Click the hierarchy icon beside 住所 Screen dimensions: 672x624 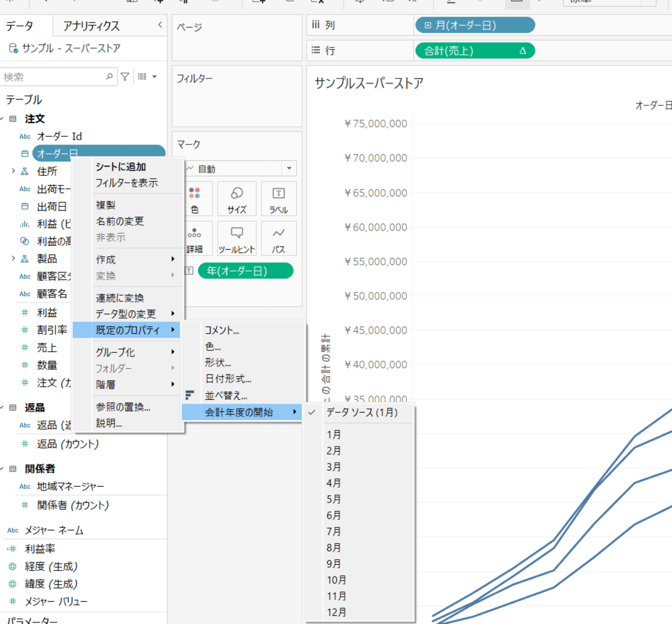pyautogui.click(x=25, y=172)
